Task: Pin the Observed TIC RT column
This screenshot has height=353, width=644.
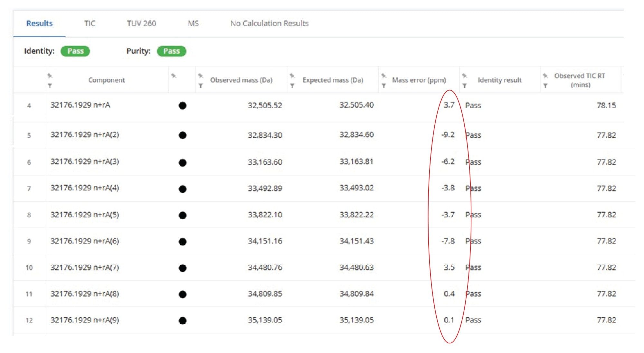Action: point(545,76)
